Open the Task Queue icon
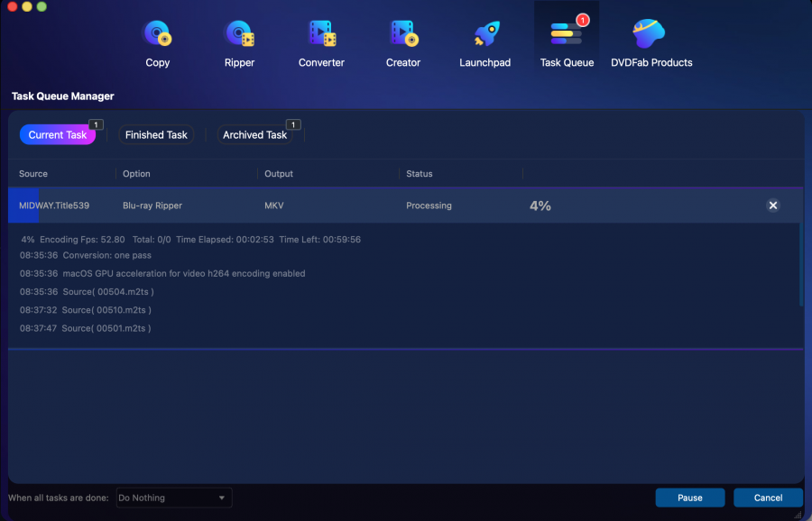 pos(567,35)
